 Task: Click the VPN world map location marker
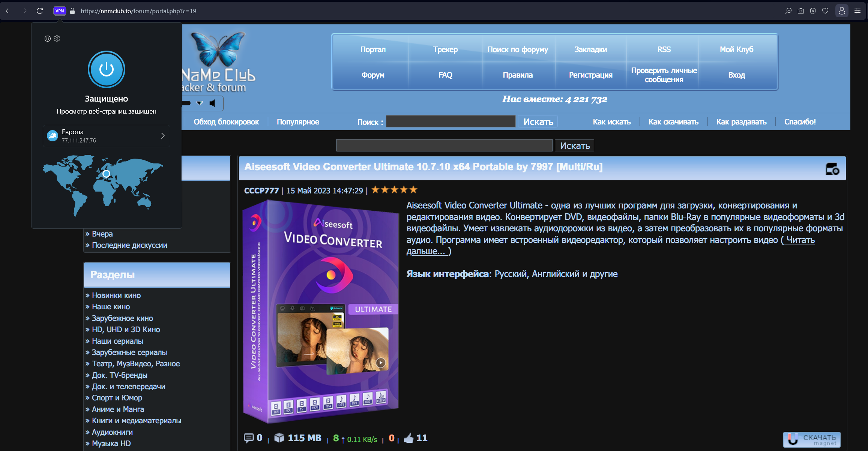(x=107, y=174)
